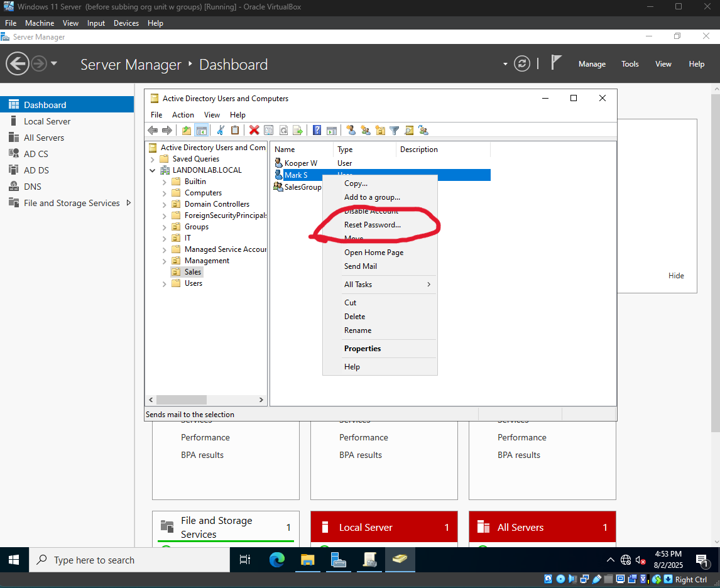Open Microsoft Edge from the taskbar
Image resolution: width=720 pixels, height=588 pixels.
tap(277, 560)
